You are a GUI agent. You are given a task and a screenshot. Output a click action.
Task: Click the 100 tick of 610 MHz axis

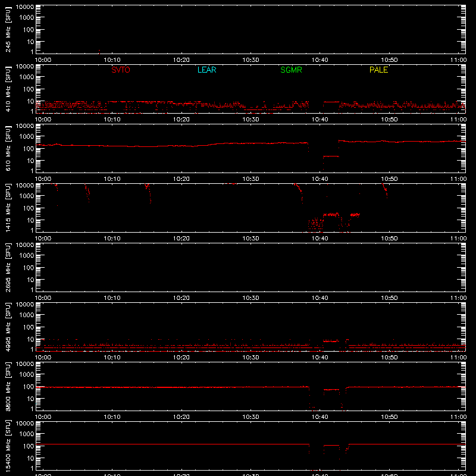[x=29, y=149]
